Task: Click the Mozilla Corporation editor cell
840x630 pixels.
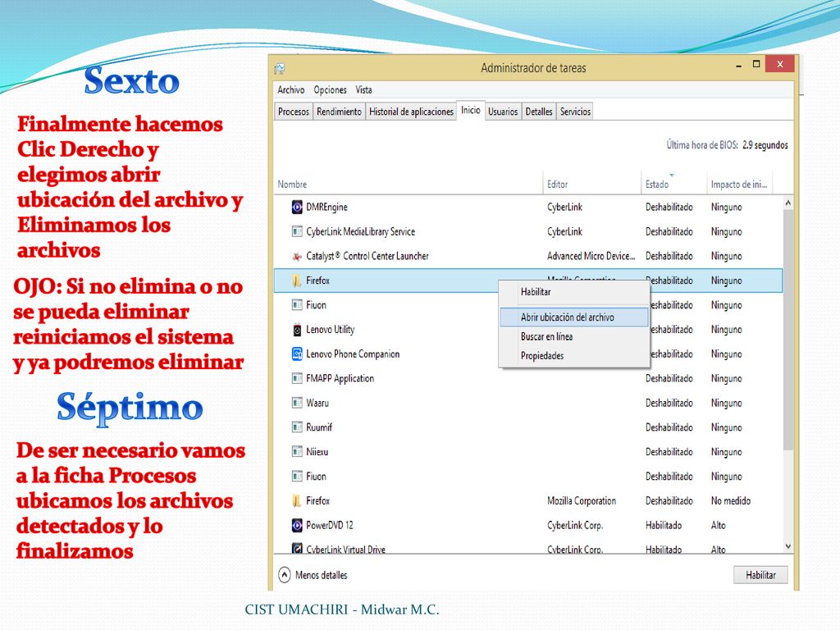Action: point(582,501)
